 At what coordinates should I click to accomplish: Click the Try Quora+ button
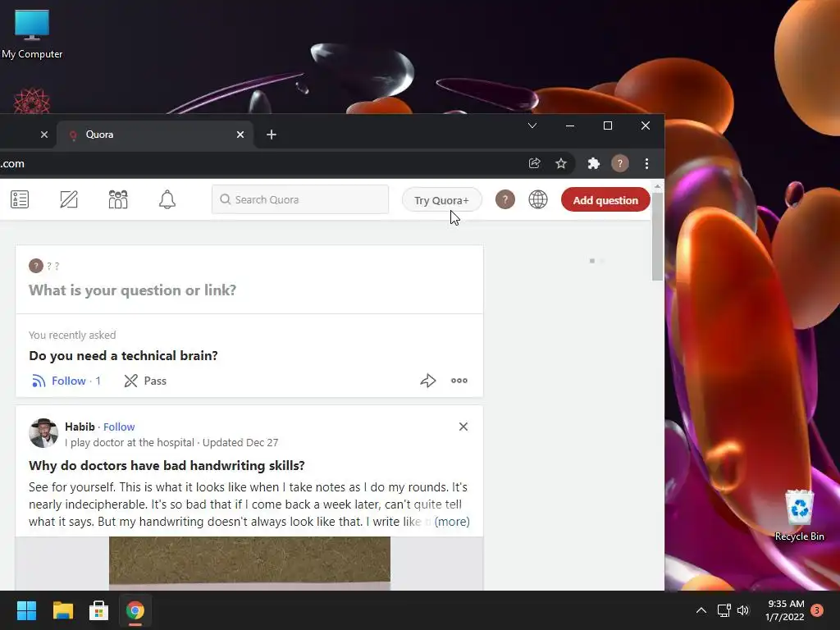point(441,200)
